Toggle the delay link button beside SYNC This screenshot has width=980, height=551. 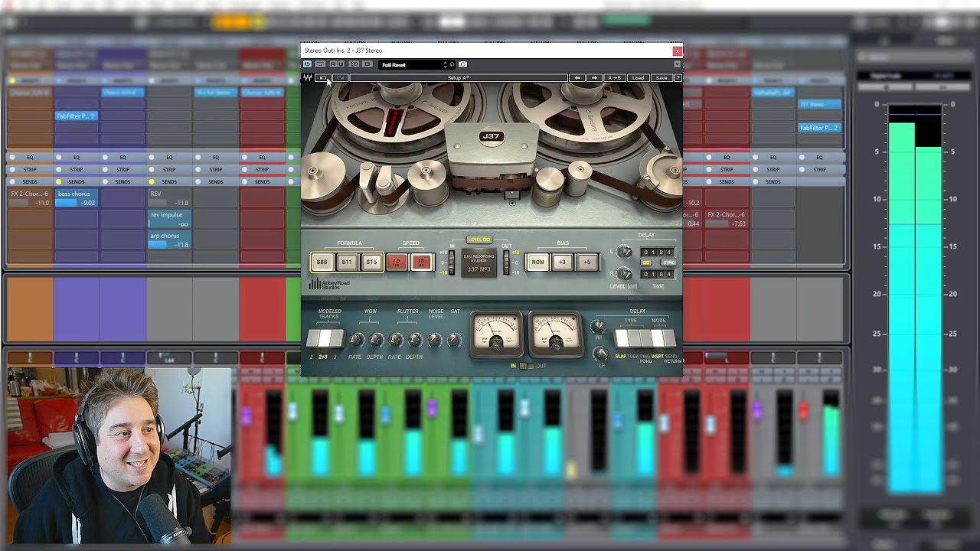(x=646, y=262)
